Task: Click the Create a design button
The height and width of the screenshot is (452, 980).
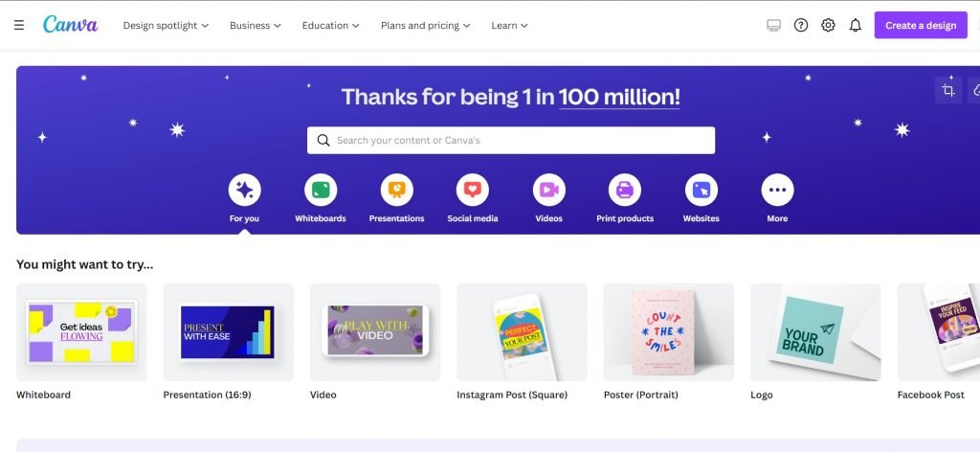Action: tap(920, 25)
